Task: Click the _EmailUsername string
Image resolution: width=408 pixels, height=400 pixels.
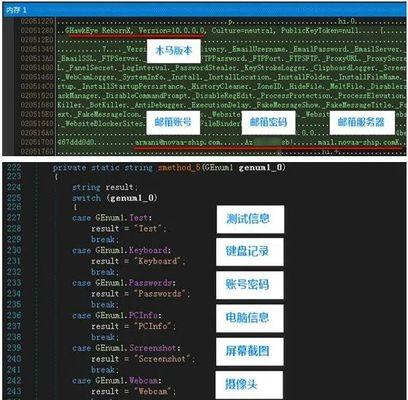Action: pyautogui.click(x=257, y=49)
